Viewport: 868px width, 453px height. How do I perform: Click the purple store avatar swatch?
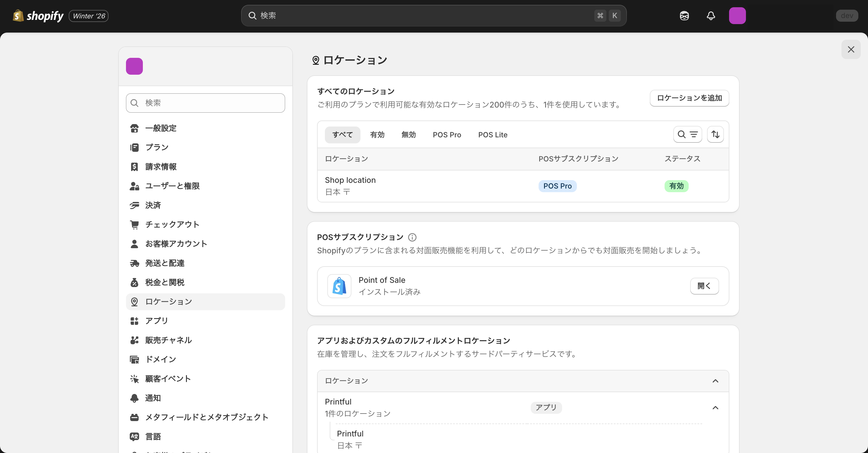(134, 66)
